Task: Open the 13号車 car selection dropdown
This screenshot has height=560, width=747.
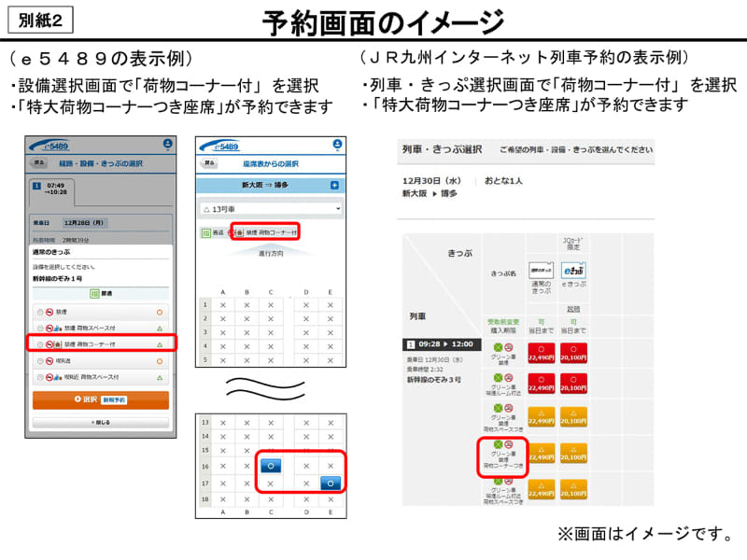Action: coord(271,209)
